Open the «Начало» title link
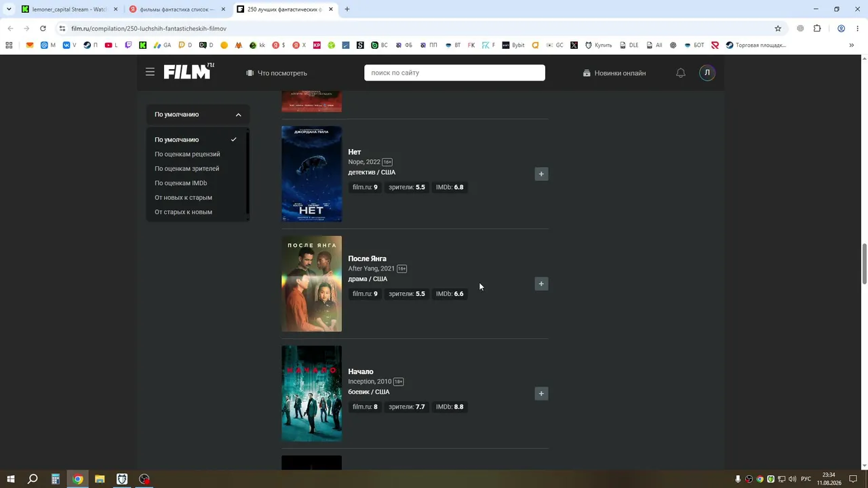The image size is (868, 488). click(361, 371)
